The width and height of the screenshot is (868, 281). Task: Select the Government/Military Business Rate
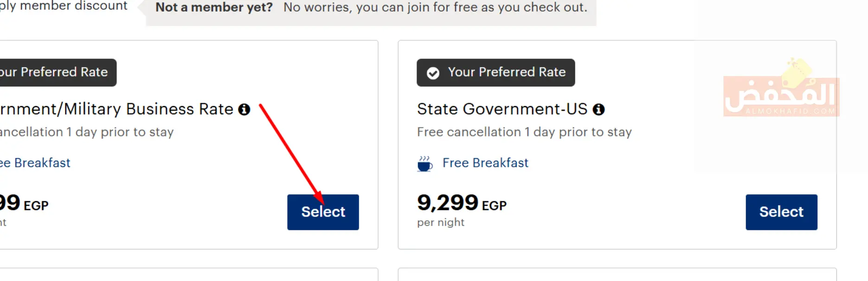[x=323, y=212]
